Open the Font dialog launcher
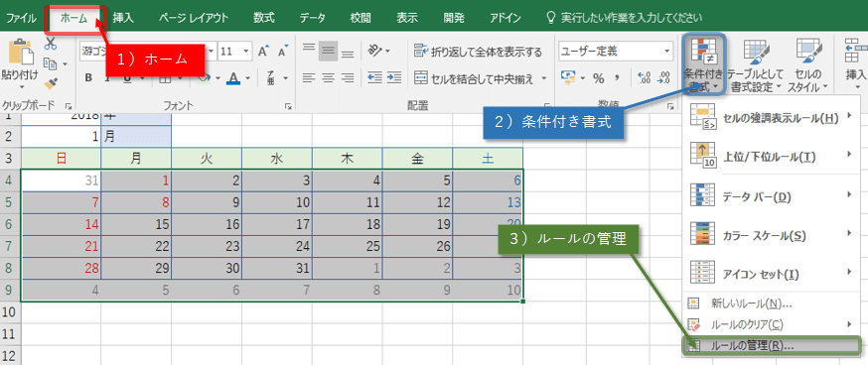 (288, 105)
